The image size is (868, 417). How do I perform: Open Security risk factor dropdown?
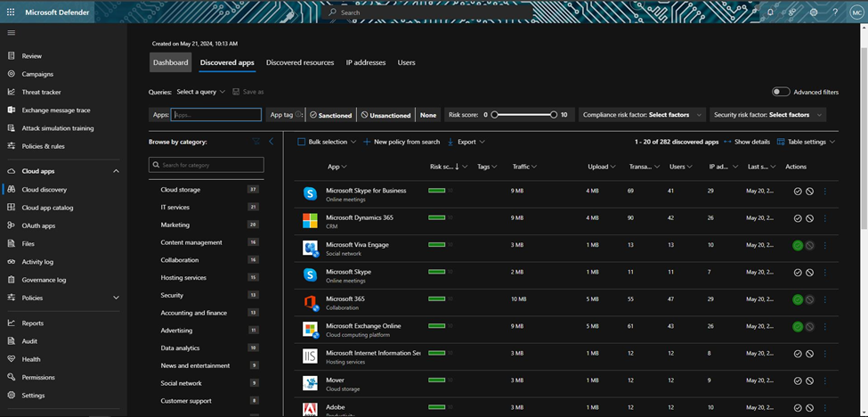pos(767,115)
